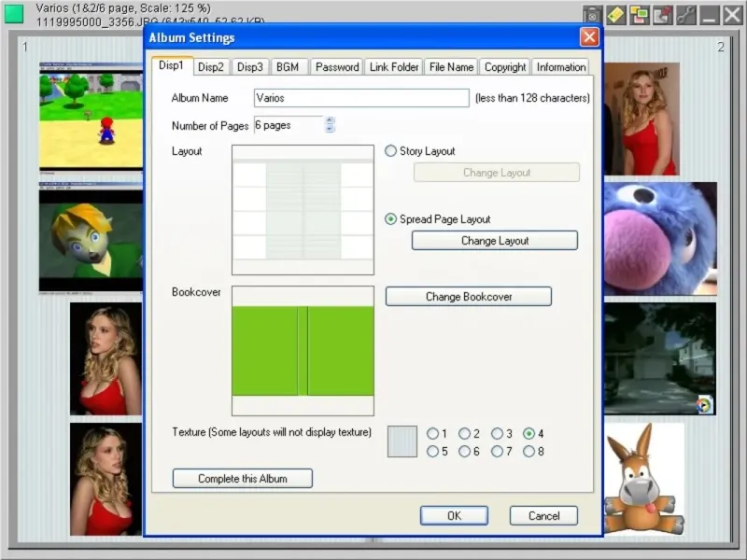Viewport: 747px width, 560px height.
Task: Click the Number of Pages field
Action: (289, 125)
